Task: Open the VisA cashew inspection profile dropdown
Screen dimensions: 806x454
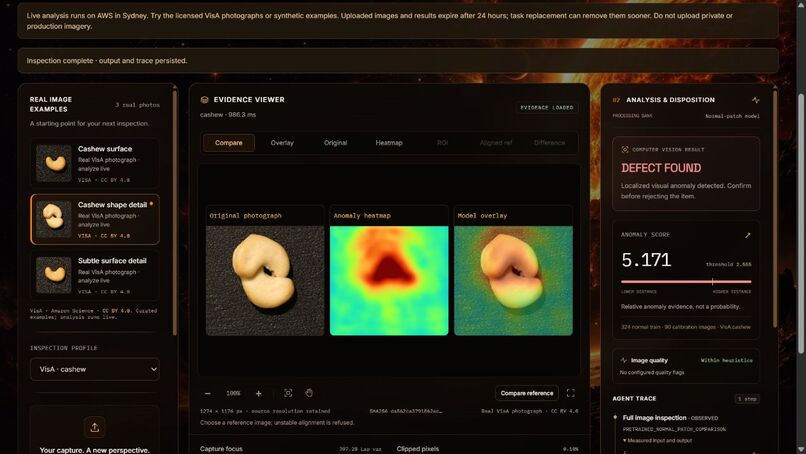Action: (95, 369)
